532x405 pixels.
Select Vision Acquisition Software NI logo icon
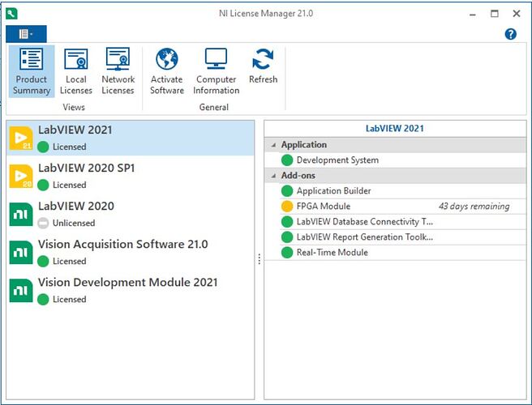[21, 252]
